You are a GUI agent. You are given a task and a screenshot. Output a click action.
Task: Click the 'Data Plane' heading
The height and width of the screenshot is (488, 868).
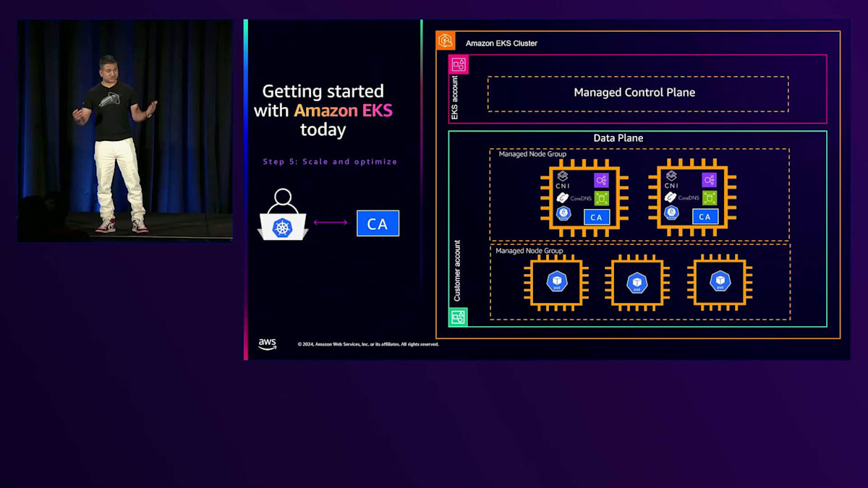pos(618,138)
